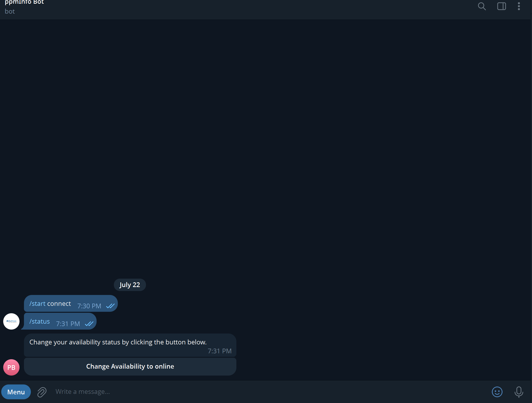Click the microphone voice message icon
This screenshot has width=532, height=403.
[x=519, y=392]
